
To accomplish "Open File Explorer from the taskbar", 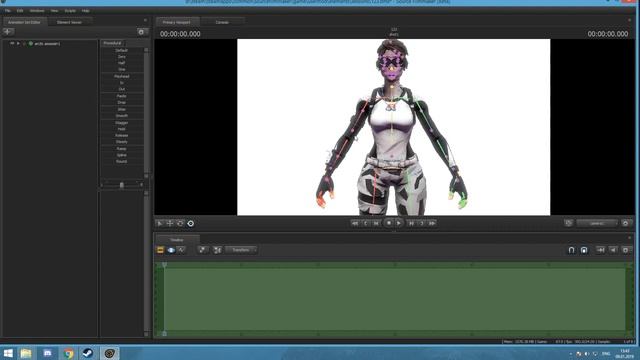I will click(x=26, y=353).
